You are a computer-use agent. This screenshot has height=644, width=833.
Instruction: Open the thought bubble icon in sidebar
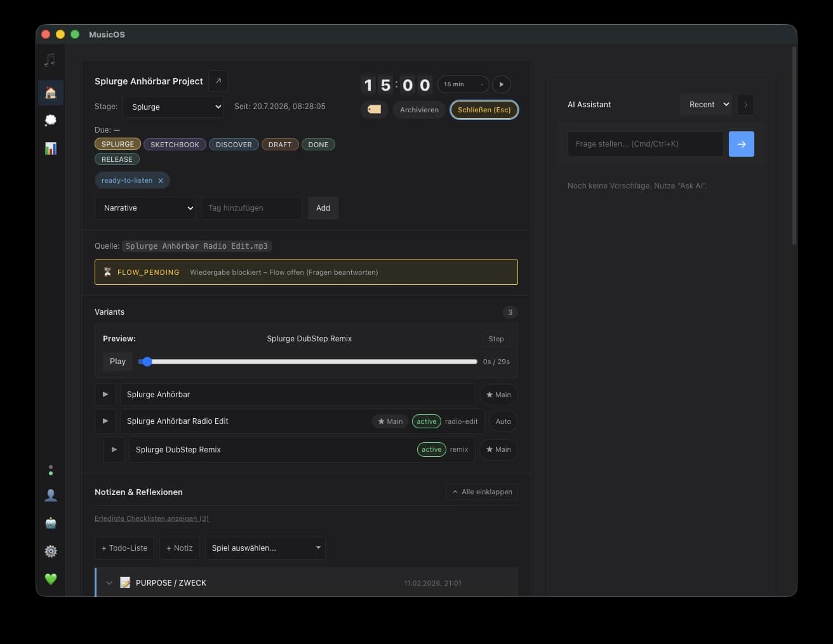click(x=51, y=120)
